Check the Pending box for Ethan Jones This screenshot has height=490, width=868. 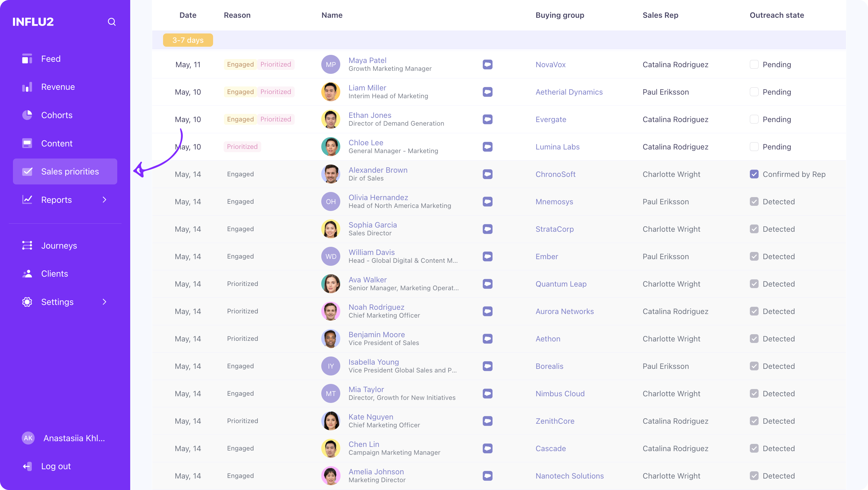tap(754, 119)
